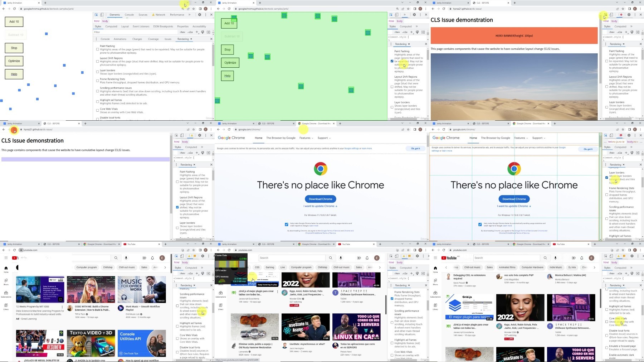This screenshot has width=644, height=362.
Task: Show previous chips arrow in the YouTube window showing Grid.js
Action: (446, 267)
